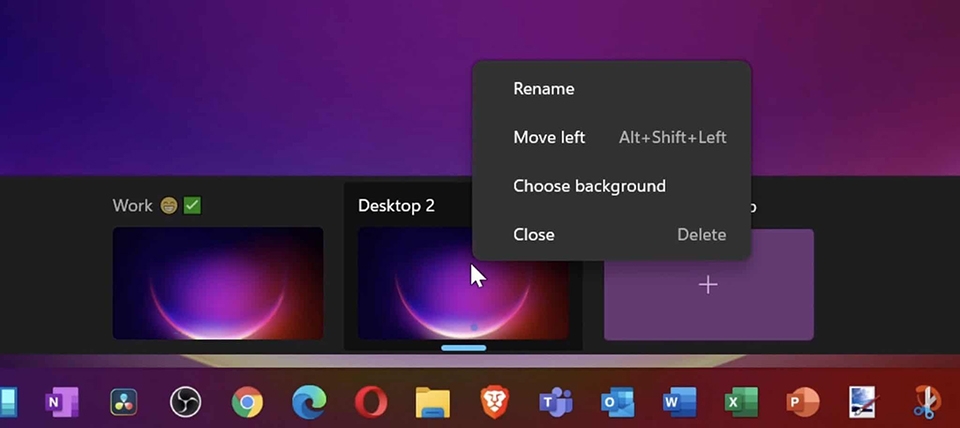Click the Work desktop name label
960x428 pixels.
coord(157,206)
